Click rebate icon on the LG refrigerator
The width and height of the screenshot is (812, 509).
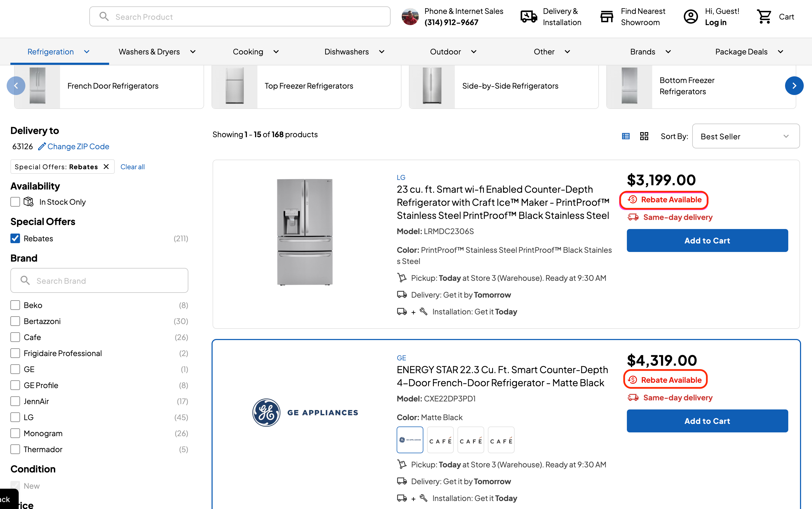pos(632,200)
